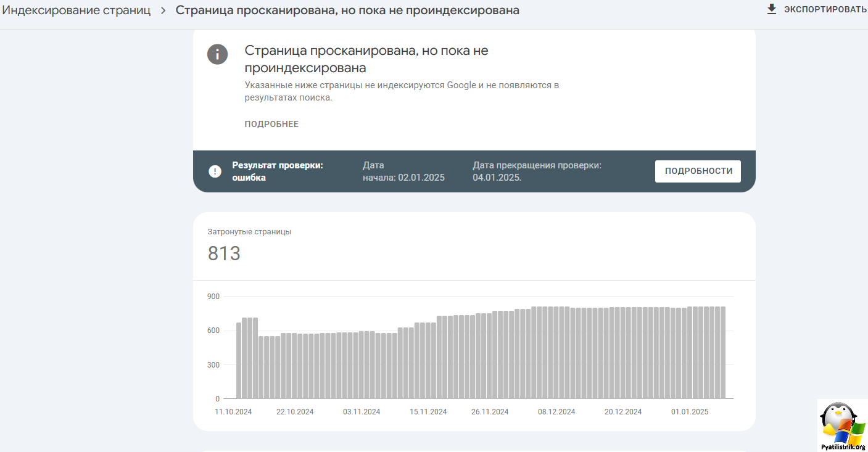
Task: Click ЭКСПОРТИРОВАТЬ in the top bar
Action: (x=827, y=9)
